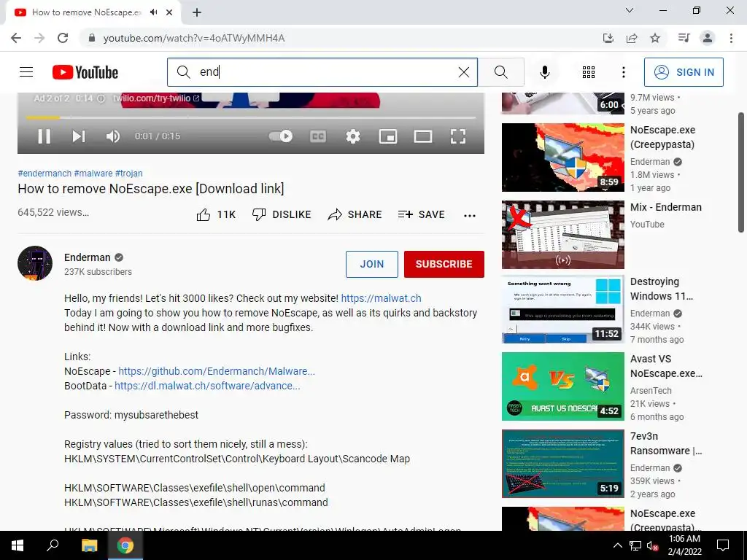Click the SIGN IN button
This screenshot has height=560, width=747.
tap(684, 72)
